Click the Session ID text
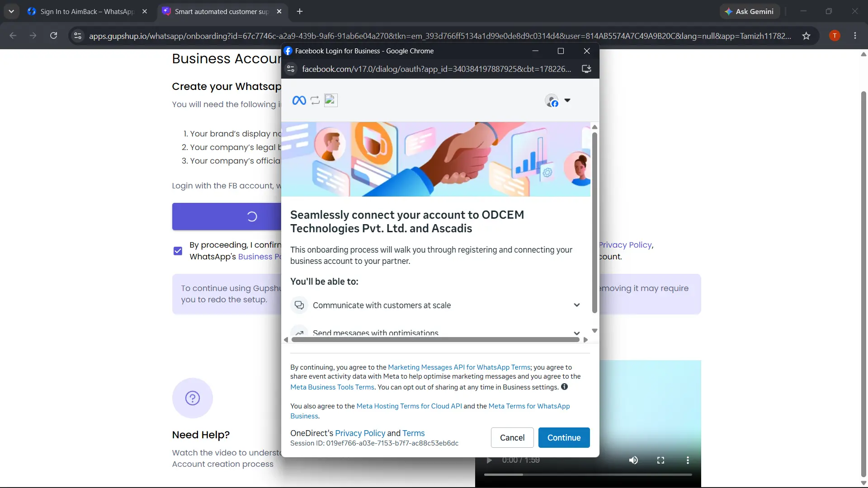This screenshot has width=868, height=488. pos(374,443)
